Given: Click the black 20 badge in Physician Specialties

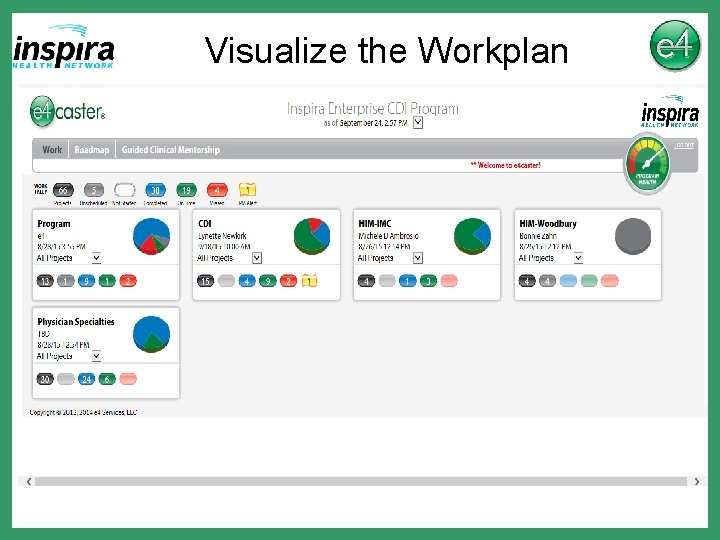Looking at the screenshot, I should pos(45,379).
